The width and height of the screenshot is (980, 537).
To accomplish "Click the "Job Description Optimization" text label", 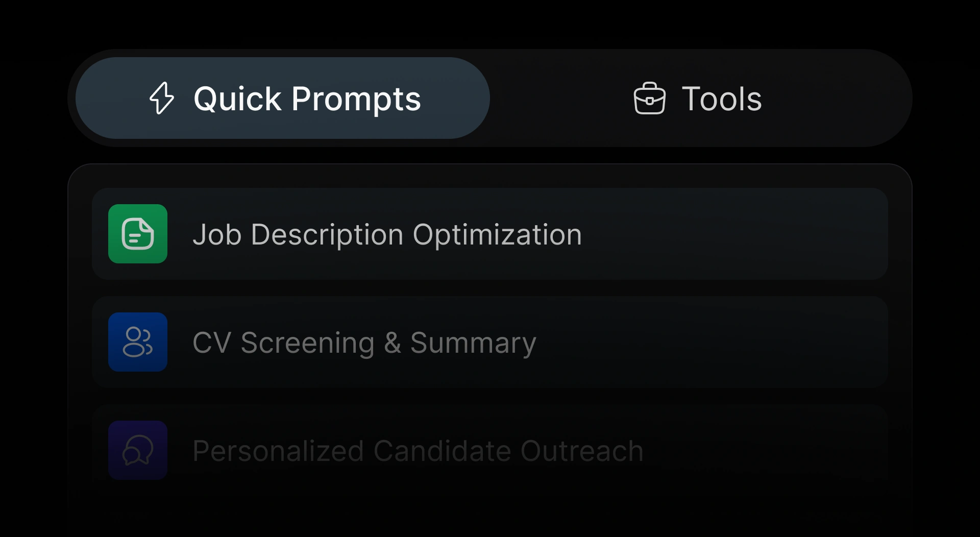I will click(x=387, y=235).
